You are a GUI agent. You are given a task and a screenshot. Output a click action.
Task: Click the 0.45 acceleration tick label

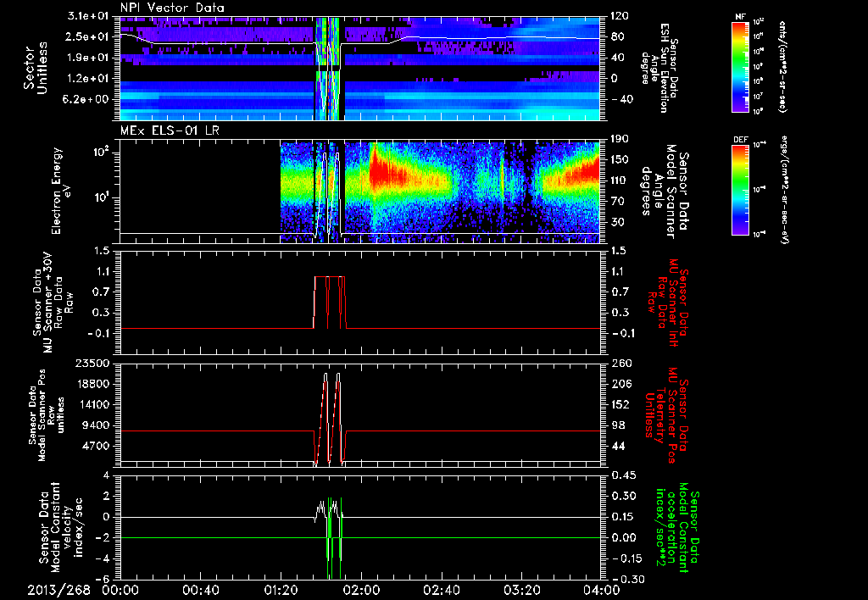623,475
